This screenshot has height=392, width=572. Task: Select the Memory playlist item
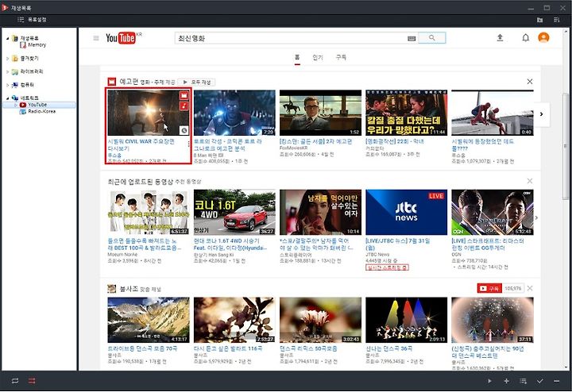point(33,44)
